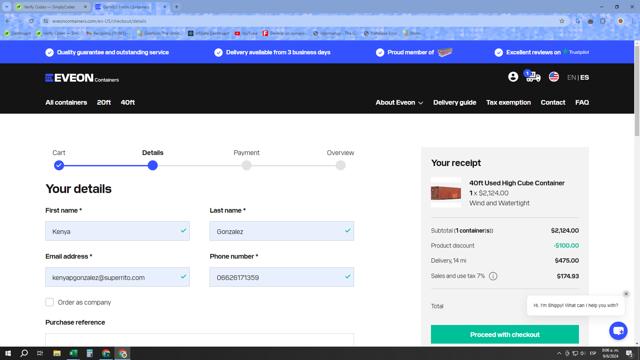Viewport: 640px width, 360px height.
Task: Open the 20ft containers menu
Action: tap(104, 102)
